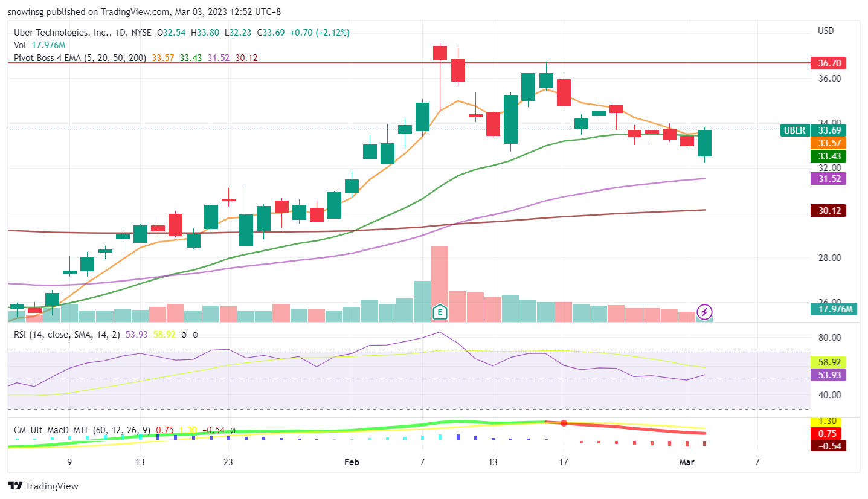Click the USD currency label

(826, 30)
